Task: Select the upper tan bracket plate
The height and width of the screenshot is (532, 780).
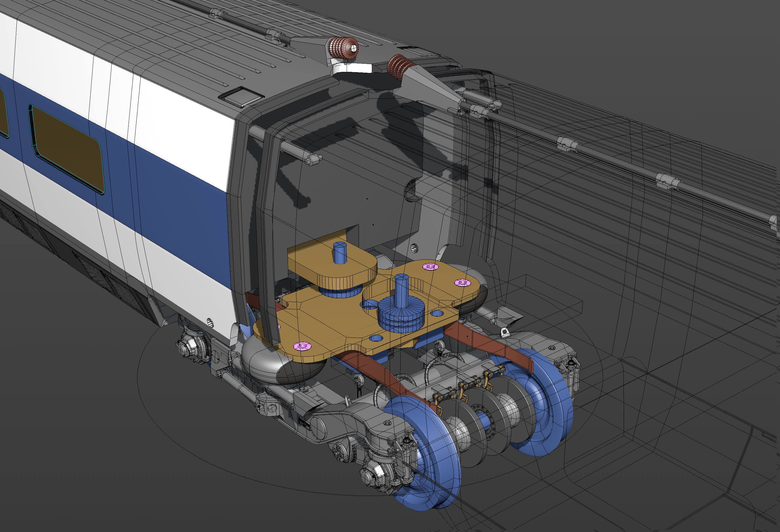Action: tap(332, 260)
